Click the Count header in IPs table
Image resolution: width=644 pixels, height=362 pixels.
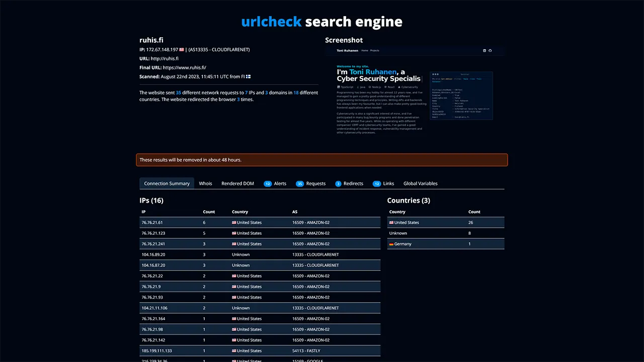[209, 212]
